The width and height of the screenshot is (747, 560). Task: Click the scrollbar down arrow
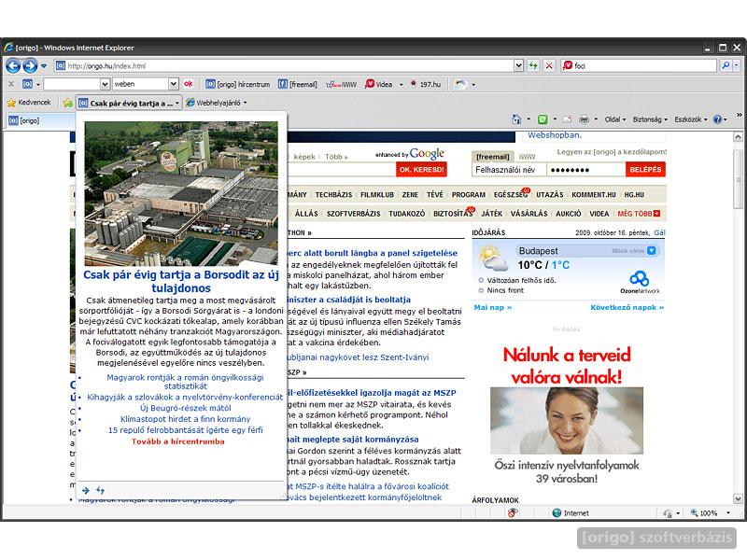coord(738,499)
